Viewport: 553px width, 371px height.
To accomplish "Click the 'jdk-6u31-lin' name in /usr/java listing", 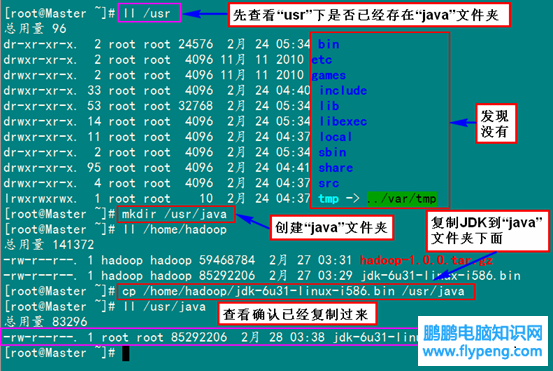I will tap(375, 337).
